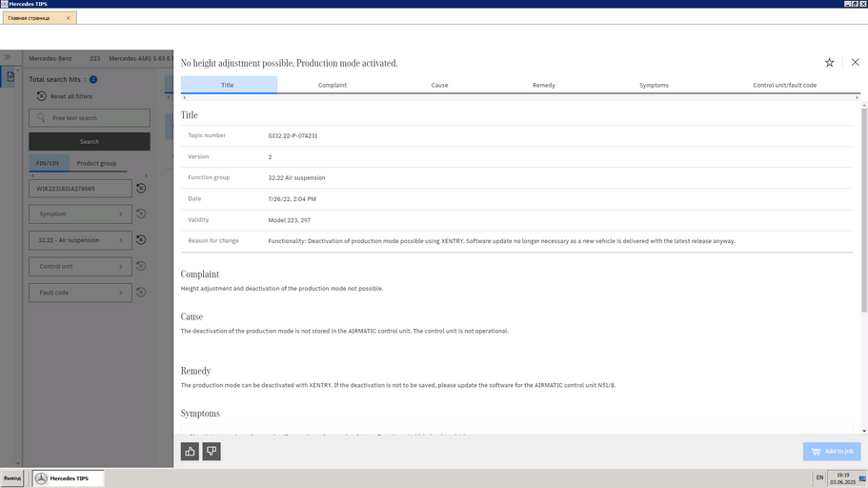This screenshot has width=868, height=488.
Task: Close the document detail panel
Action: pyautogui.click(x=855, y=63)
